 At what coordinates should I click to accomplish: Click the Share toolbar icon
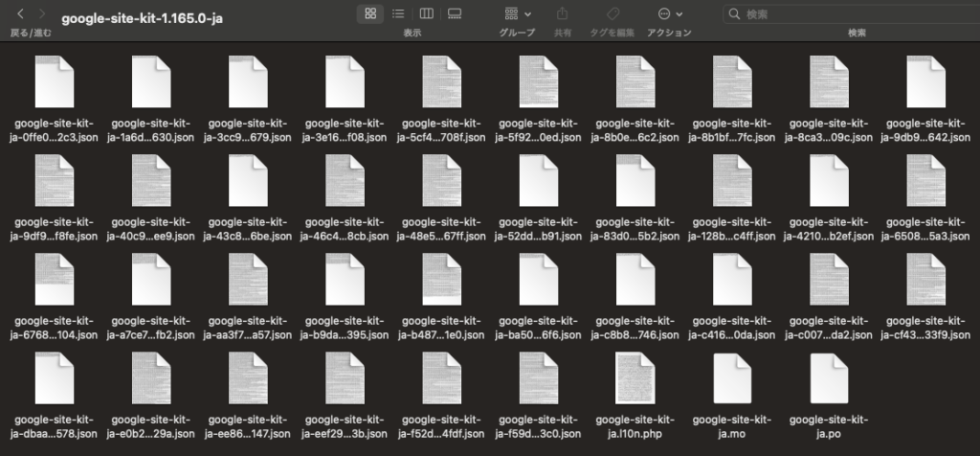click(x=562, y=14)
